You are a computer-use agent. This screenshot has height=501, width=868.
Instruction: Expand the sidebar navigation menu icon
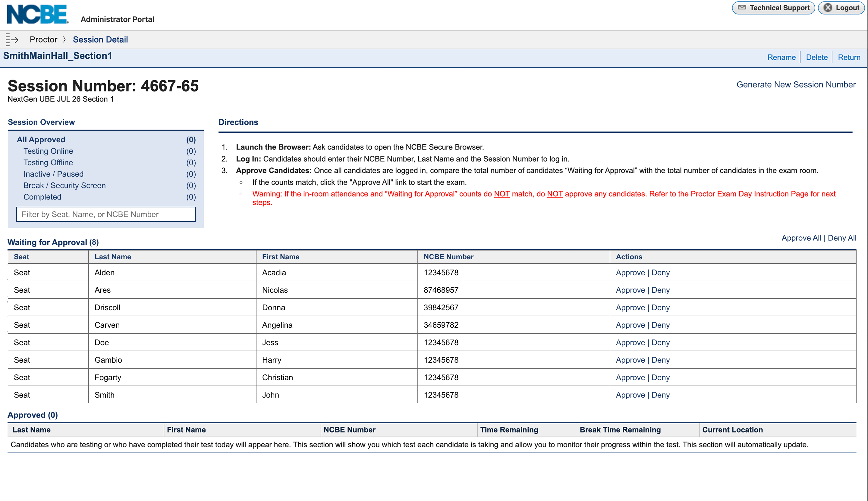12,39
